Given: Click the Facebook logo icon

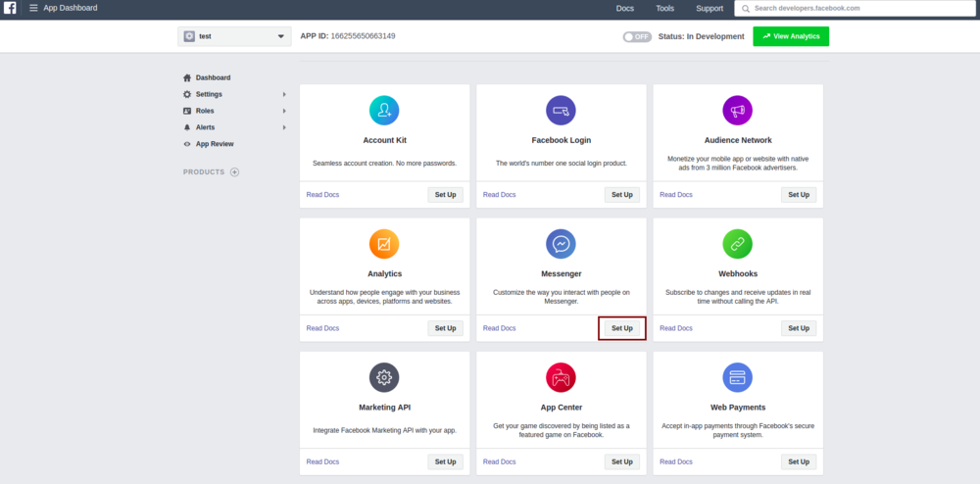Looking at the screenshot, I should 10,8.
